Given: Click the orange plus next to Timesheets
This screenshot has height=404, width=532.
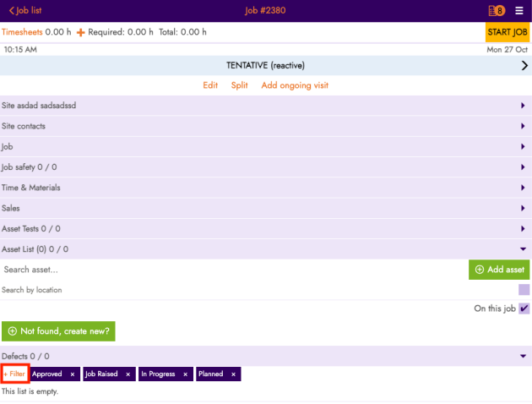Looking at the screenshot, I should point(81,32).
